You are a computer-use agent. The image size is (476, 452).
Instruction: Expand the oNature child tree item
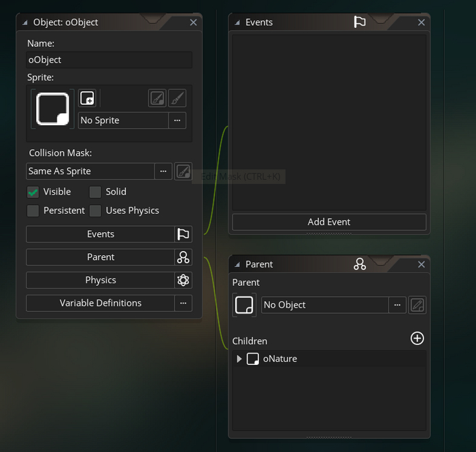(x=239, y=359)
